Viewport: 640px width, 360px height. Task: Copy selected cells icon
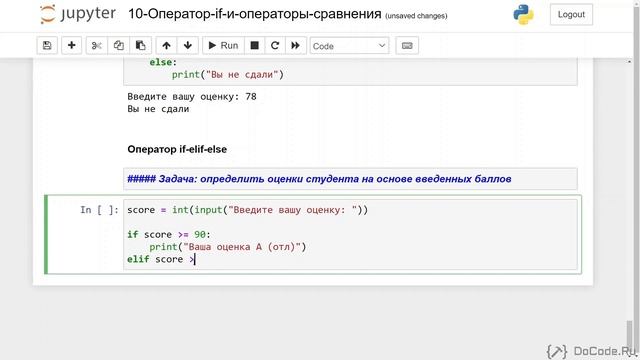click(x=119, y=45)
